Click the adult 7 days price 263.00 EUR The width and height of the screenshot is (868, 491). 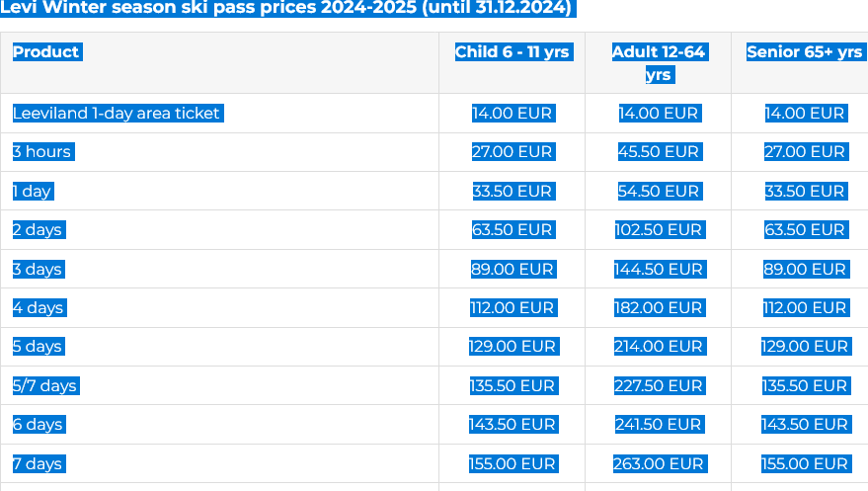[x=660, y=464]
